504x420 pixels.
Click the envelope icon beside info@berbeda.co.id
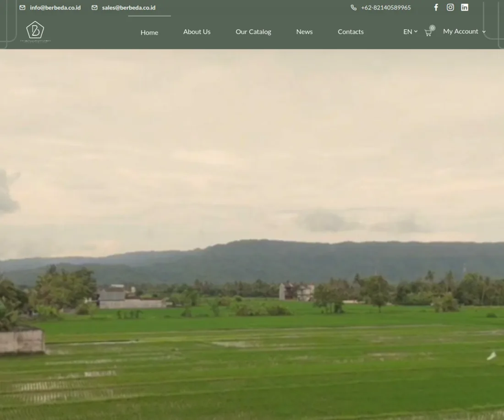coord(22,7)
